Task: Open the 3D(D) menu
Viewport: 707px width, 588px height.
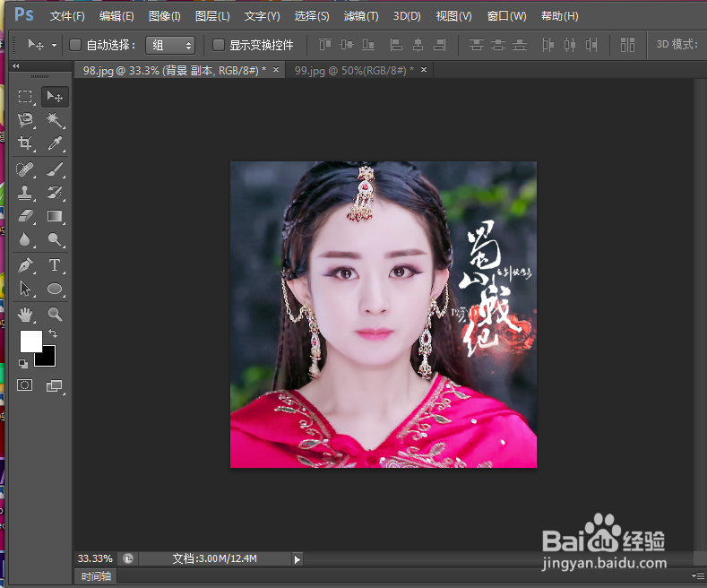Action: pos(407,16)
